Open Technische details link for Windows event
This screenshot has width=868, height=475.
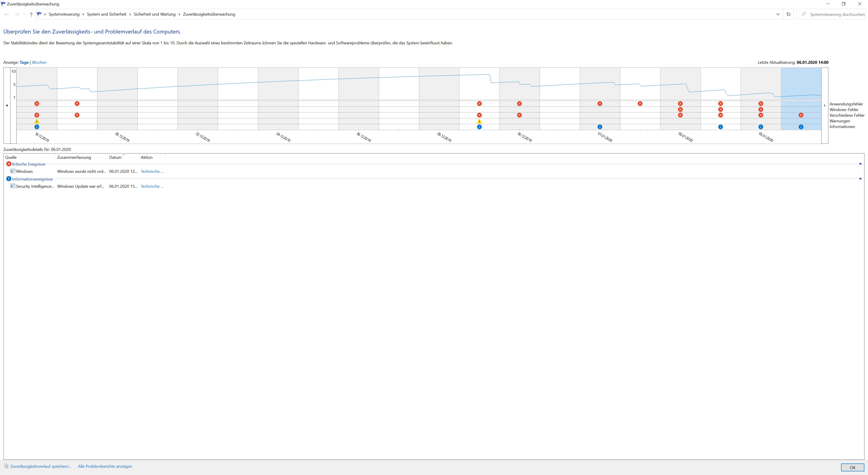152,172
